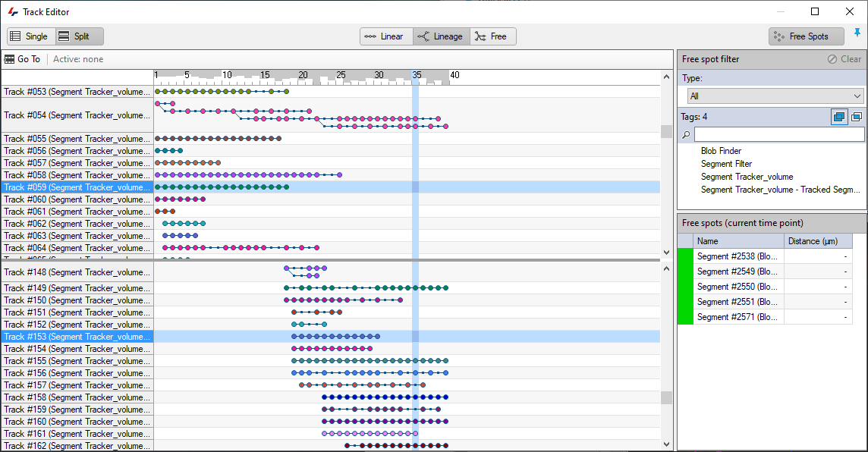Image resolution: width=868 pixels, height=452 pixels.
Task: Switch to the Lineage tab
Action: [x=441, y=36]
